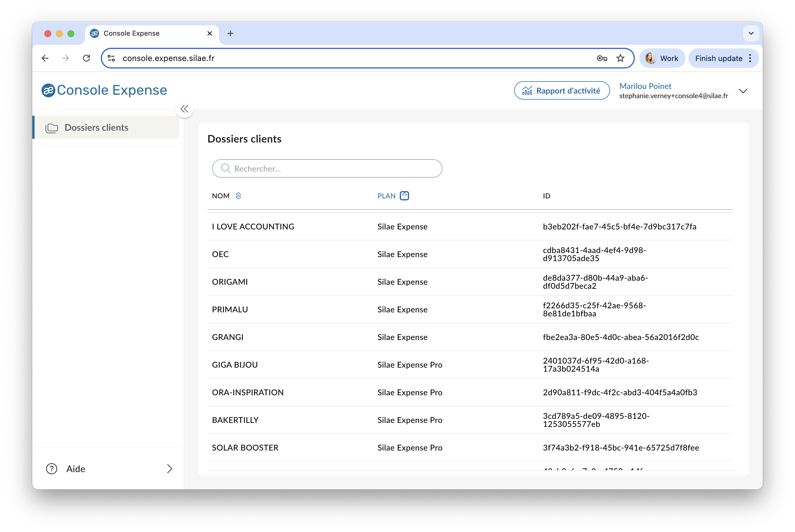
Task: Collapse the sidebar with double-chevron icon
Action: pyautogui.click(x=184, y=109)
